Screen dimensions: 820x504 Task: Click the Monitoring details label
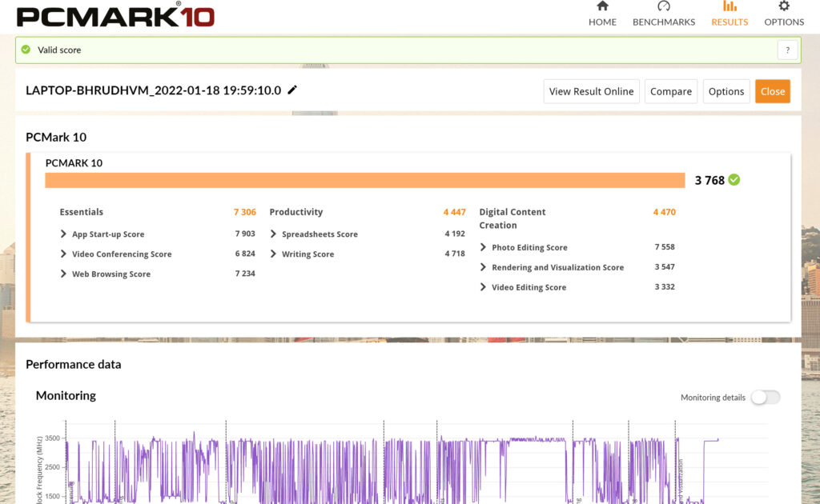coord(713,398)
